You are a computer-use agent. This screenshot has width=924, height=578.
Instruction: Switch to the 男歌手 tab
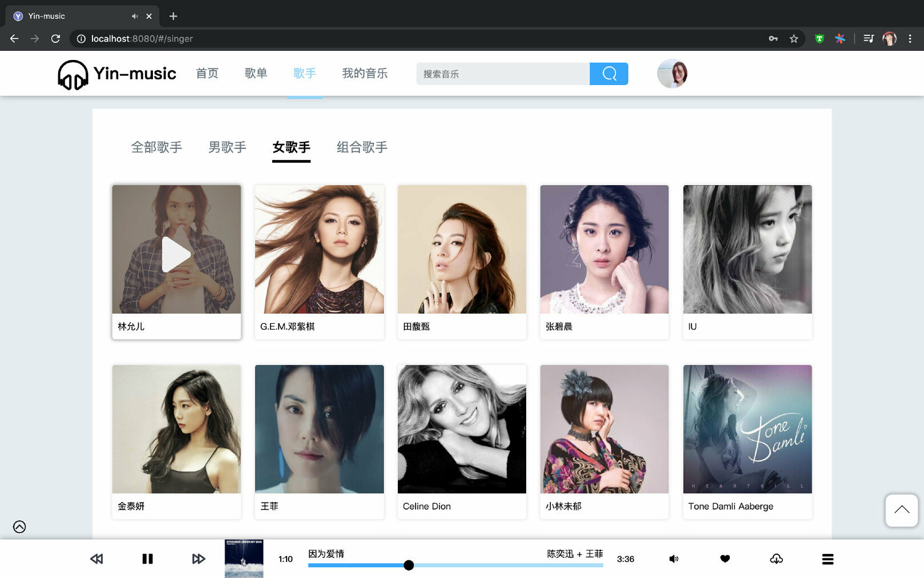227,147
